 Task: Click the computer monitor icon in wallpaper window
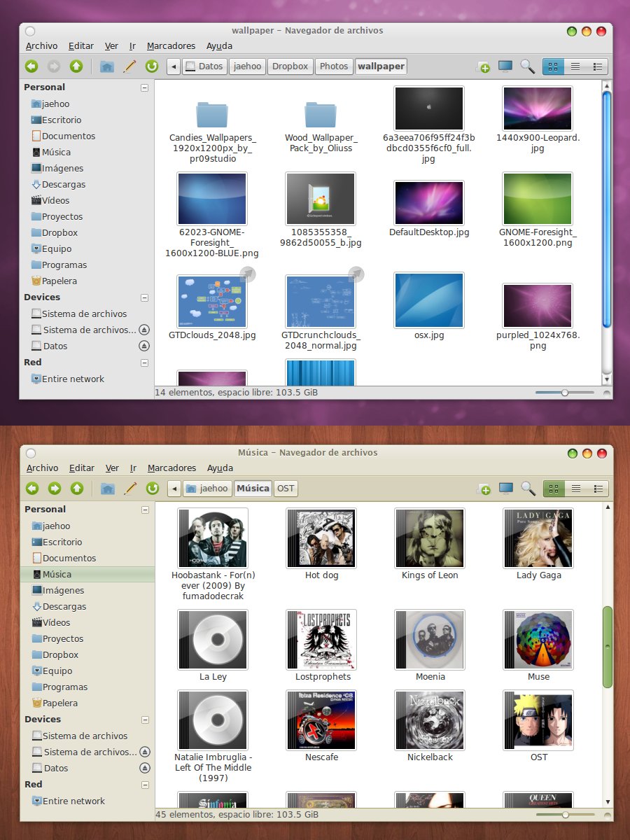coord(505,66)
